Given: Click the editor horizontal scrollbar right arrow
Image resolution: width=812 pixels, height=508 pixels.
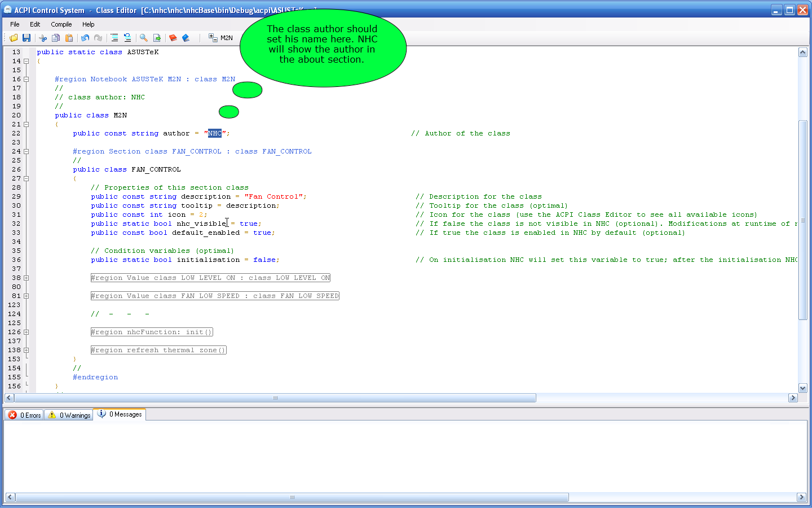Looking at the screenshot, I should (793, 398).
